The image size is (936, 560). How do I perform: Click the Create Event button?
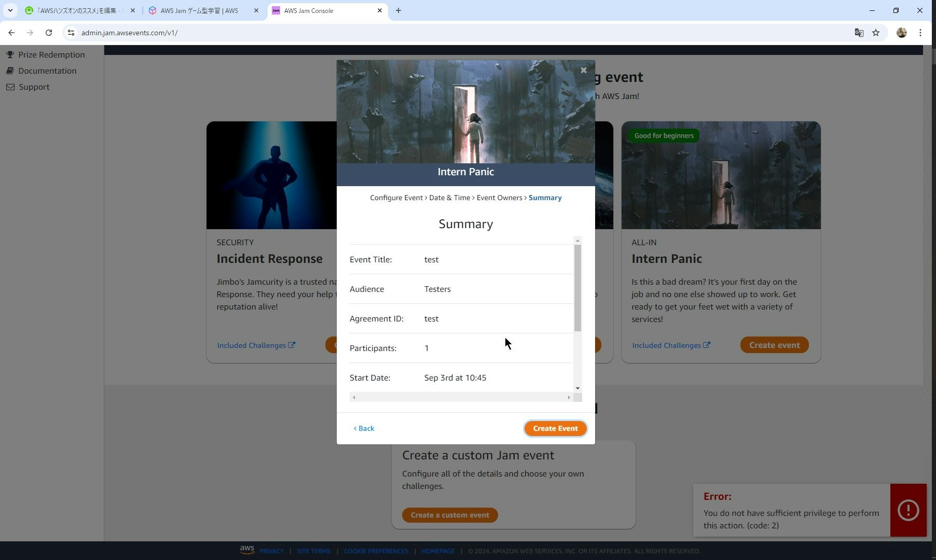[555, 428]
